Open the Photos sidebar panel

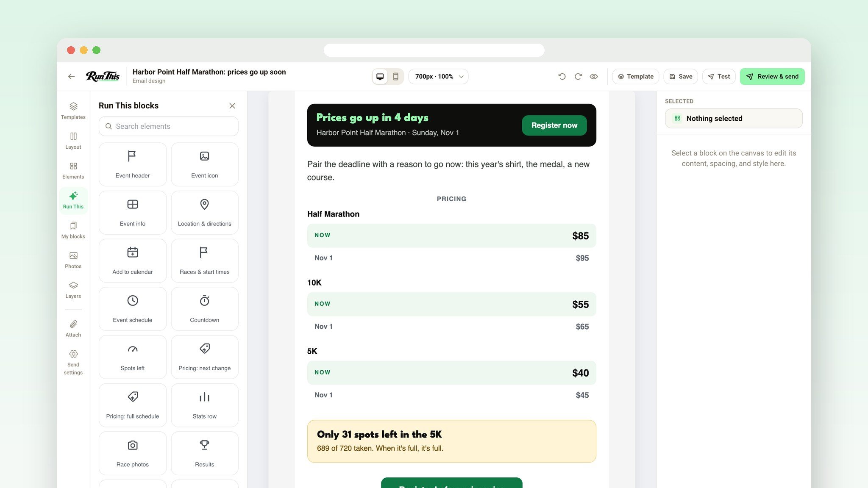(x=73, y=260)
